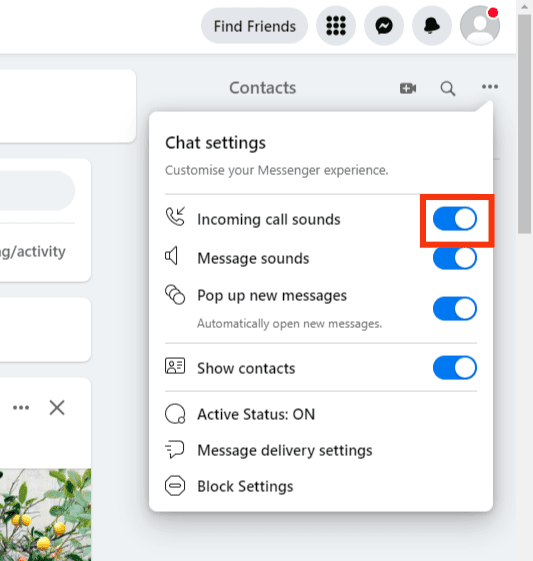Click the Active Status circle icon
This screenshot has width=533, height=561.
[175, 414]
